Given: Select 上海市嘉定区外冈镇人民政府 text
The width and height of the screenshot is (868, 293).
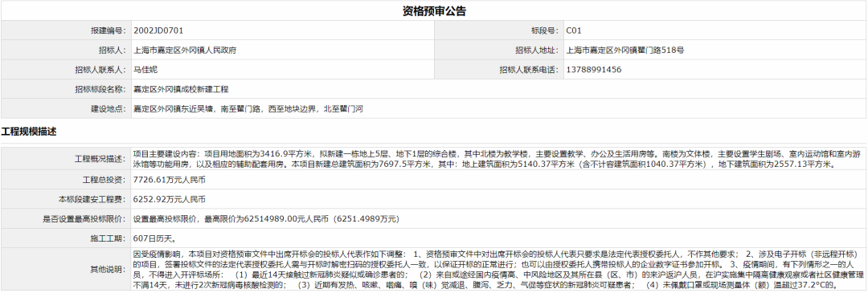Looking at the screenshot, I should 185,51.
